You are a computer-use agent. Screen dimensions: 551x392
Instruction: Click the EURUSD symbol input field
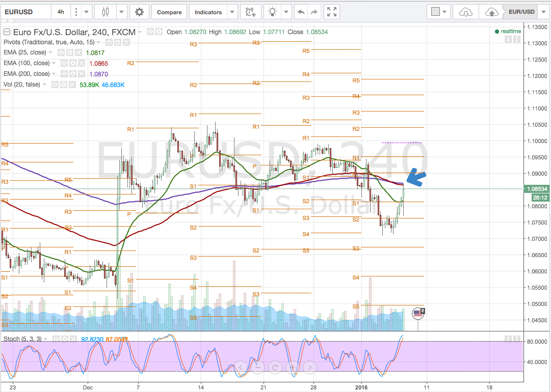pyautogui.click(x=25, y=11)
